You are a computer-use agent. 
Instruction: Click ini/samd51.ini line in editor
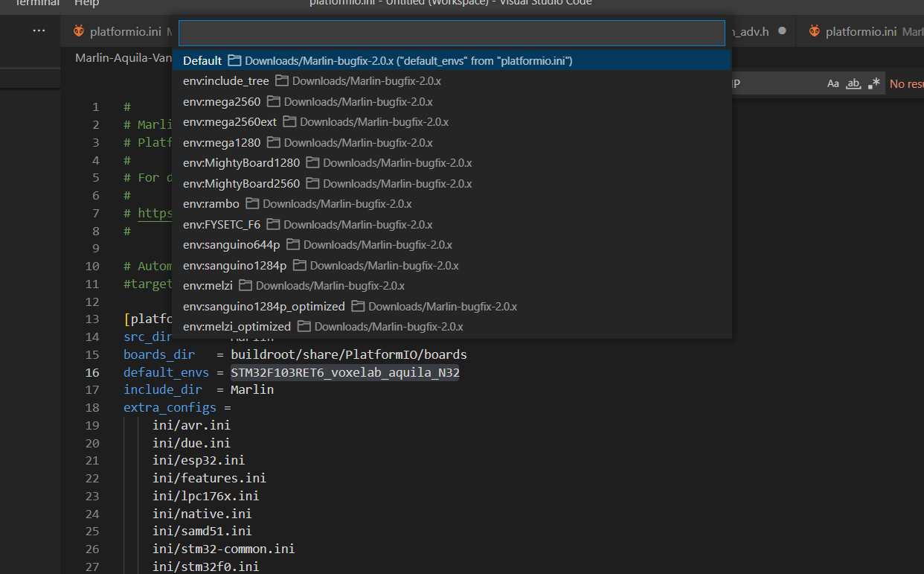click(x=202, y=532)
